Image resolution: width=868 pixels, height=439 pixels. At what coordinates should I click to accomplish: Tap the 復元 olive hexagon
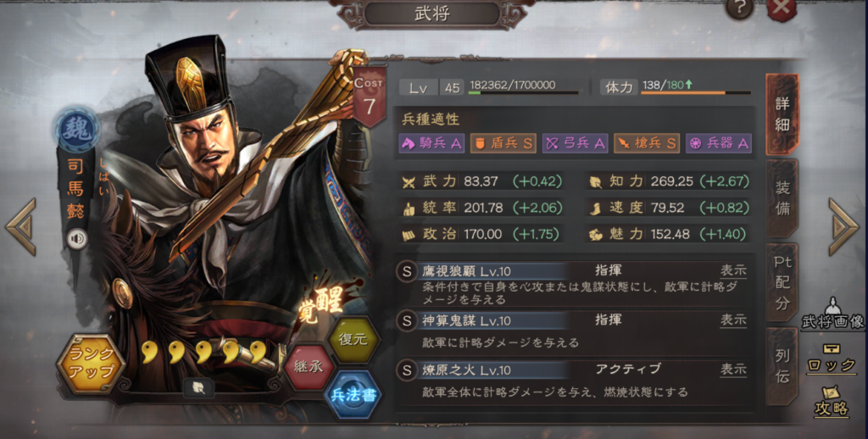coord(353,339)
